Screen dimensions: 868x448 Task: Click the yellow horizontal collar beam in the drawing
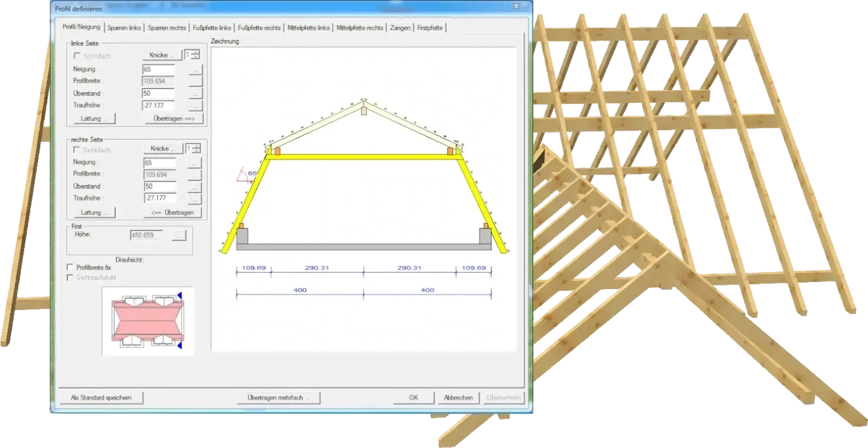(364, 157)
